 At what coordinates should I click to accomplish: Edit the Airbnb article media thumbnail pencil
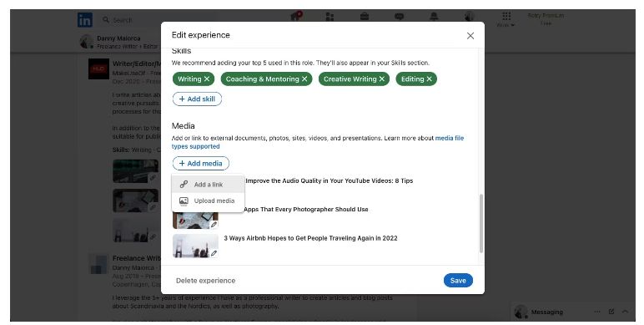pyautogui.click(x=214, y=253)
